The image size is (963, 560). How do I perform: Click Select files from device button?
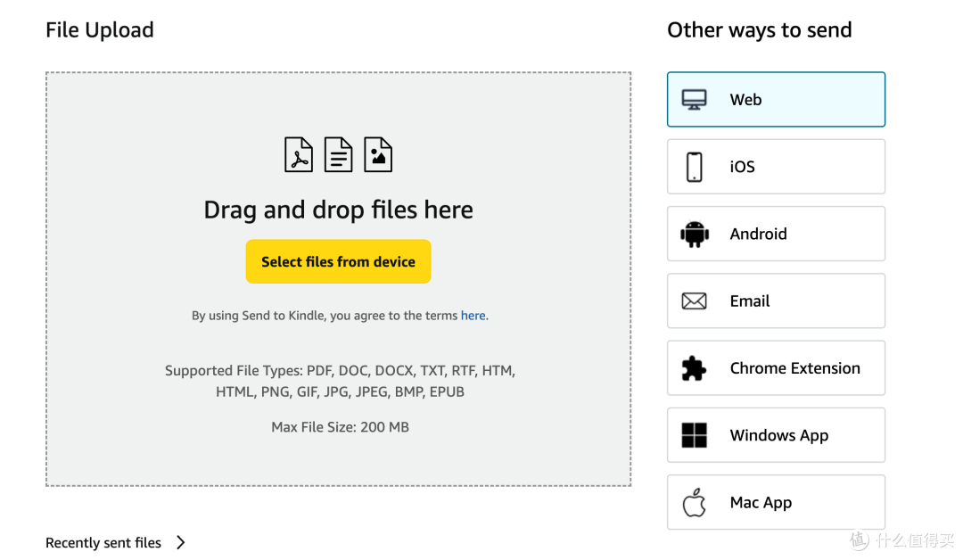pyautogui.click(x=339, y=261)
